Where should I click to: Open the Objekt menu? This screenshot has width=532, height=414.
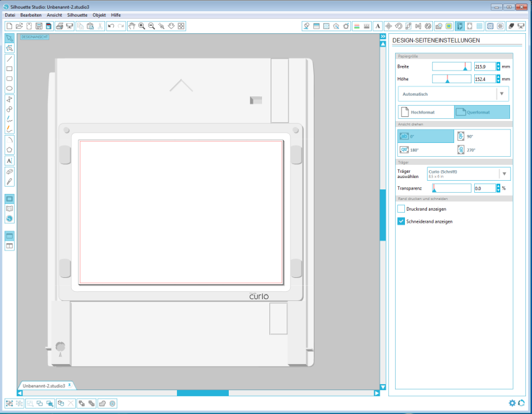pyautogui.click(x=99, y=15)
